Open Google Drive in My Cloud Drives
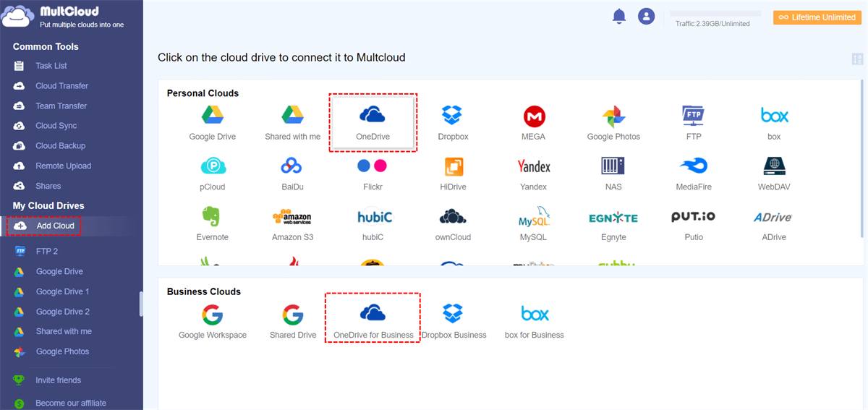 59,272
